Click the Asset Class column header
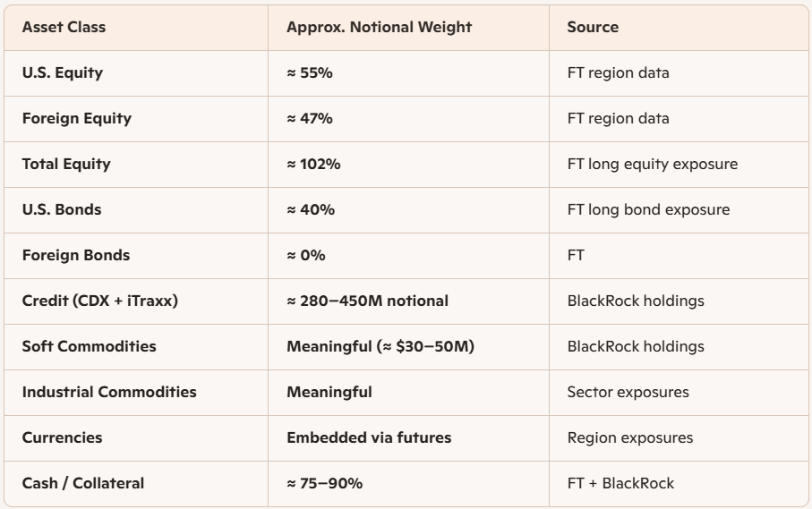The height and width of the screenshot is (509, 812). pyautogui.click(x=64, y=27)
